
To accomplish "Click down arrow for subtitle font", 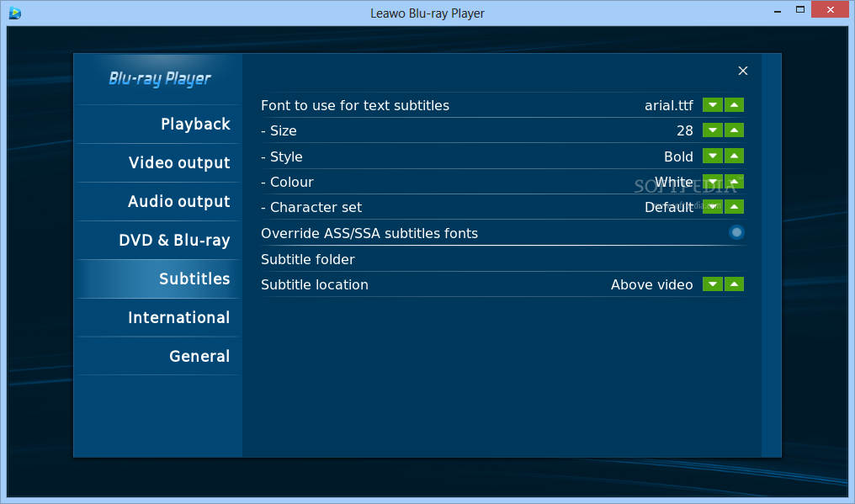I will pyautogui.click(x=712, y=104).
